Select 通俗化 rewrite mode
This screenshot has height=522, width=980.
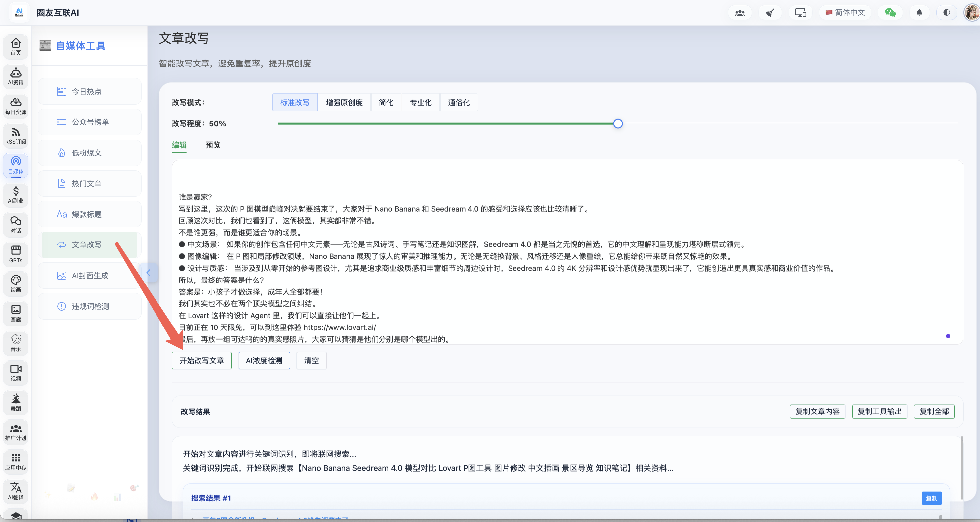(459, 102)
